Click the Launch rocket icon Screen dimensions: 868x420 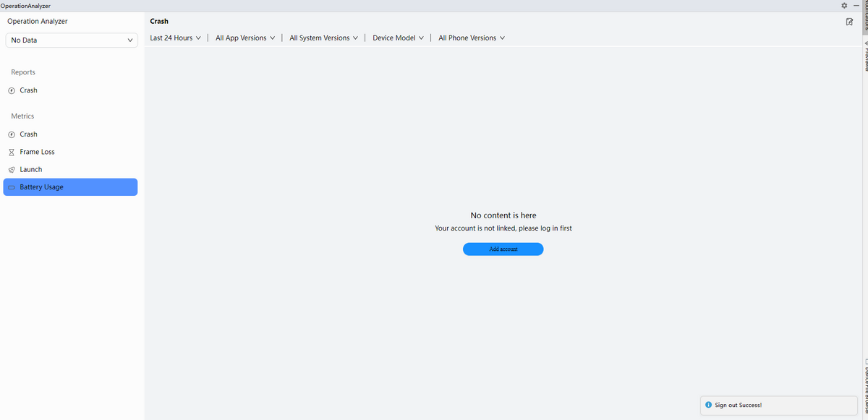11,169
